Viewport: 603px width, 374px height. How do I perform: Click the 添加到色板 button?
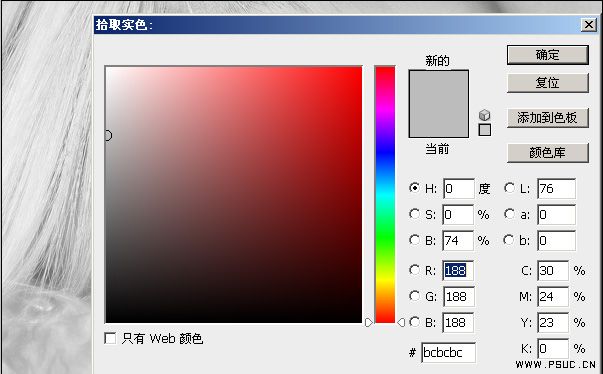(548, 118)
